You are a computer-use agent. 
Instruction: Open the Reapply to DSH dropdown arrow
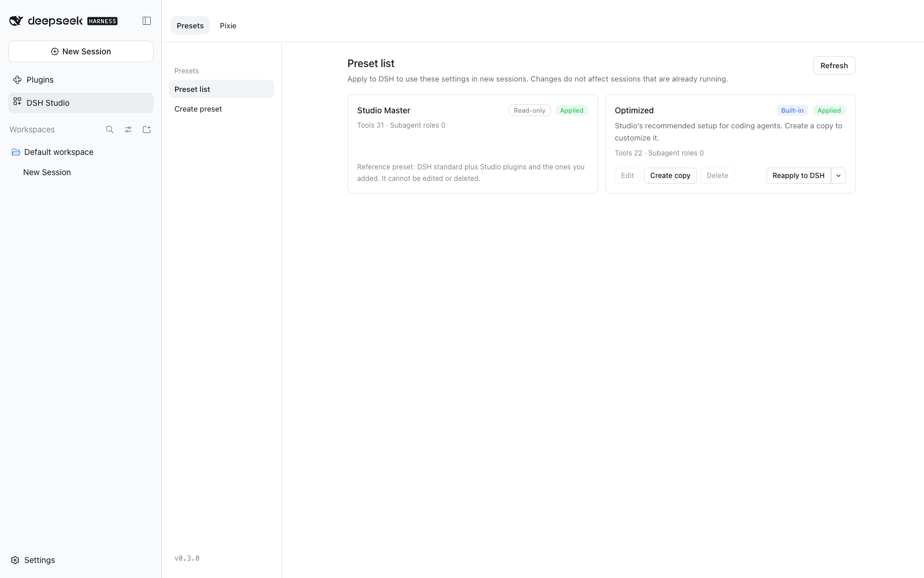click(839, 176)
